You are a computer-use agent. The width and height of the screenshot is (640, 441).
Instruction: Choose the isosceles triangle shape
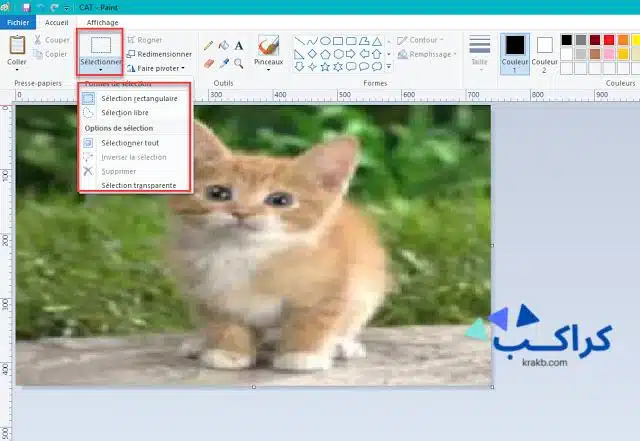[x=377, y=41]
